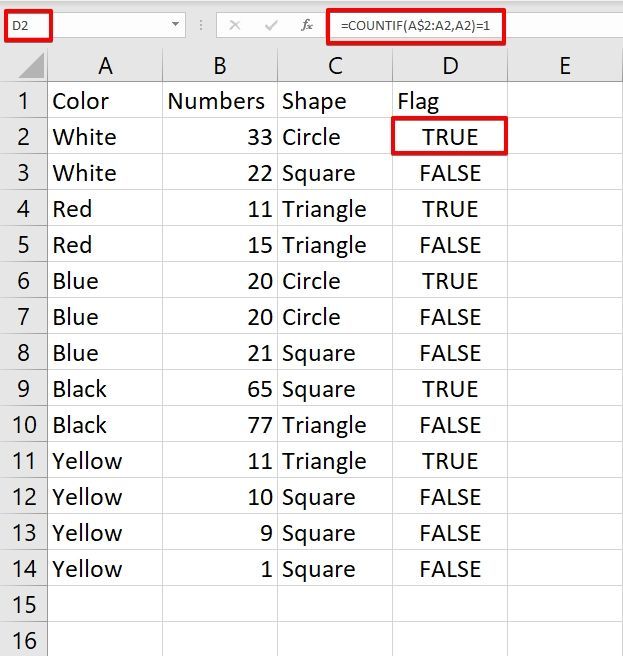Click the Name Box showing D2
The width and height of the screenshot is (623, 656).
coord(28,26)
